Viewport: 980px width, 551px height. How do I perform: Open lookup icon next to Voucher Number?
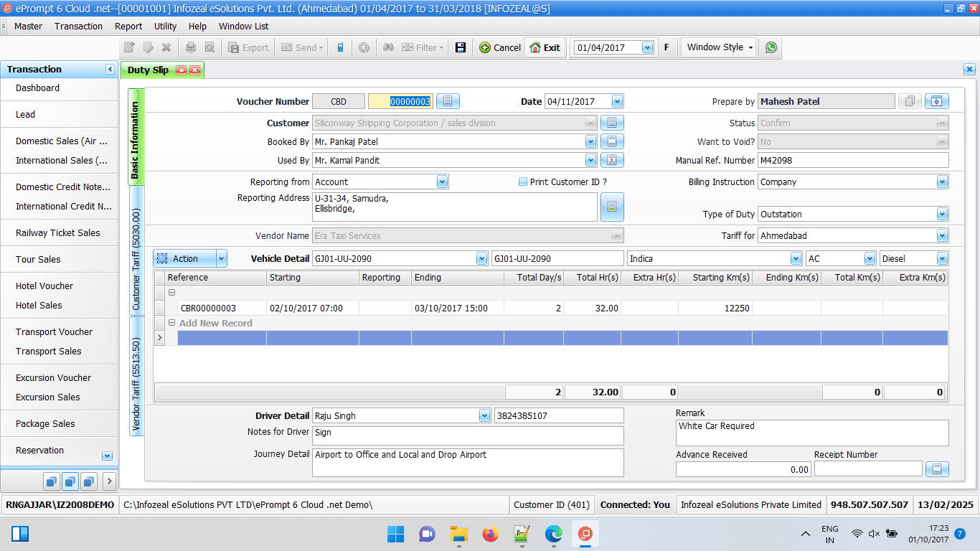tap(448, 101)
